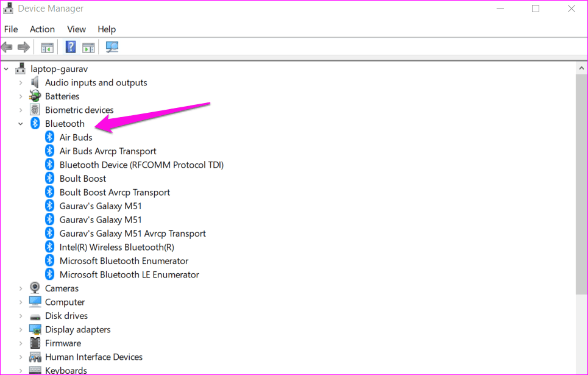Collapse the Bluetooth category
Screen dimensions: 588x375
(21, 124)
